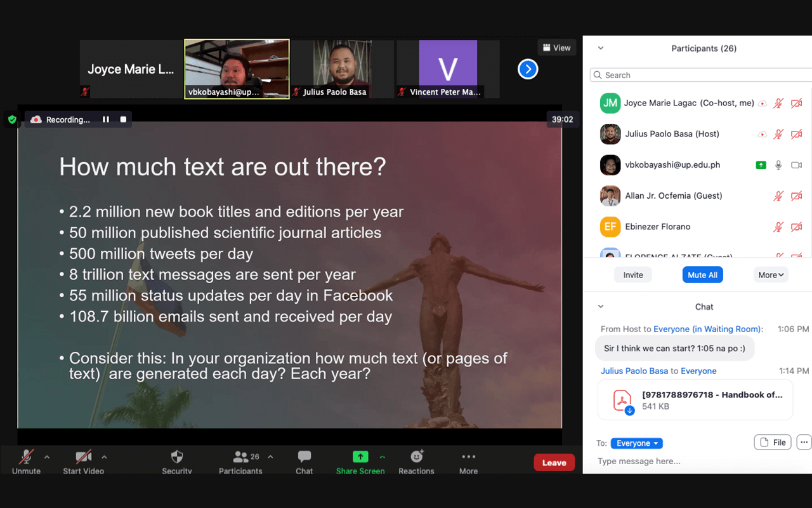Click the red Leave button
812x508 pixels.
554,463
